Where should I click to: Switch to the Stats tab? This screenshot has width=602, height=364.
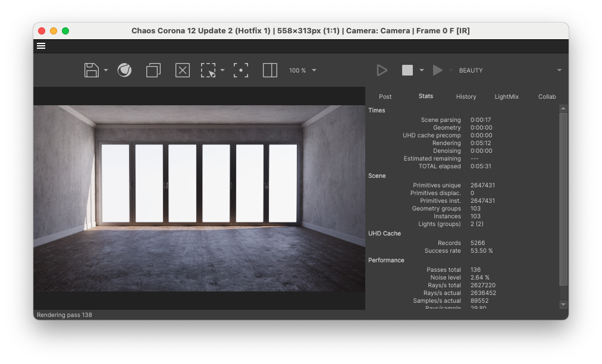426,96
